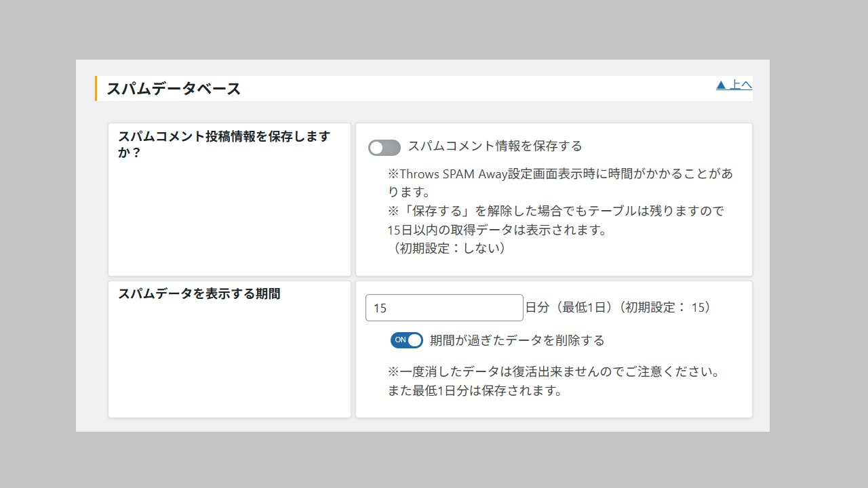Click the warning ※一度消したデータは復活出来ません
The width and height of the screenshot is (868, 488).
pos(553,372)
